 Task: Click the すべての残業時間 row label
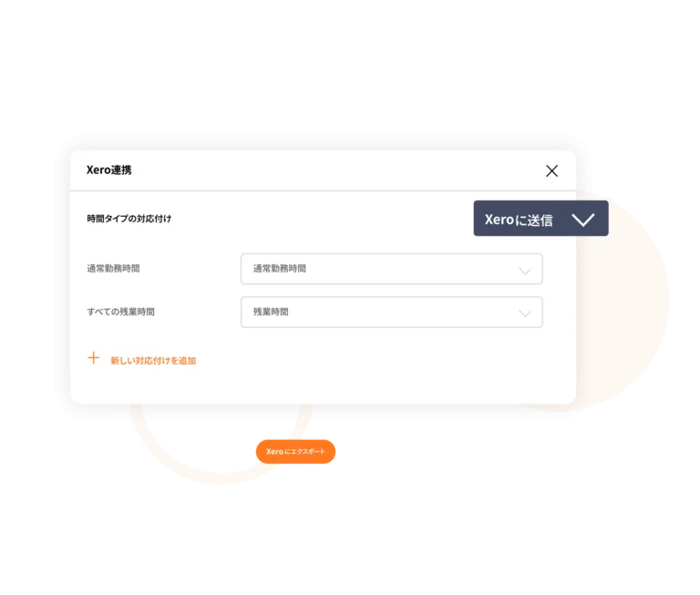click(x=120, y=312)
